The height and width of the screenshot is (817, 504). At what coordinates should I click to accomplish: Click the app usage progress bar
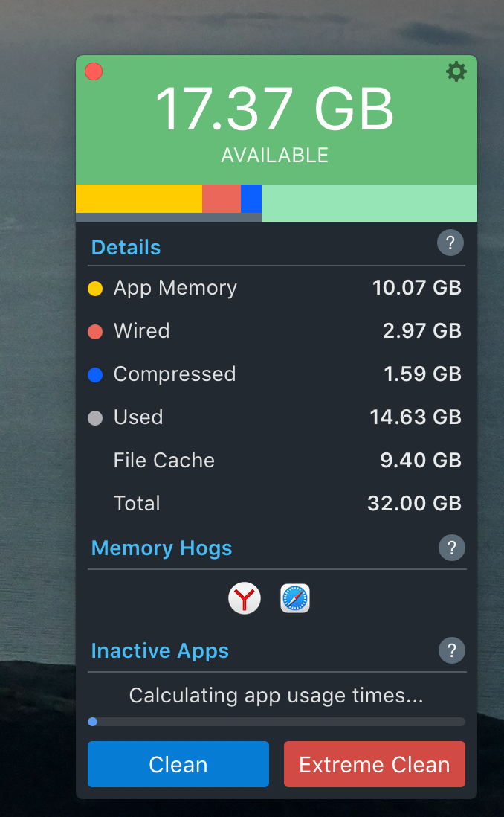point(277,722)
